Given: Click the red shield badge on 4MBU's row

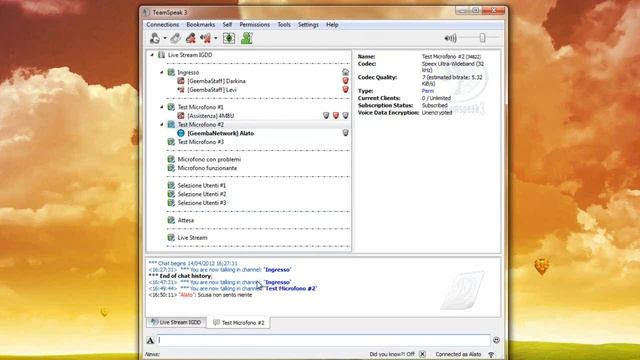Looking at the screenshot, I should pos(336,116).
